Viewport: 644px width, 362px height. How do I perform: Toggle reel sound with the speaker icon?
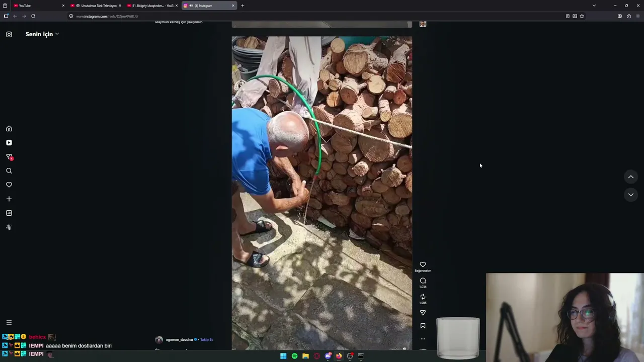coord(405,348)
